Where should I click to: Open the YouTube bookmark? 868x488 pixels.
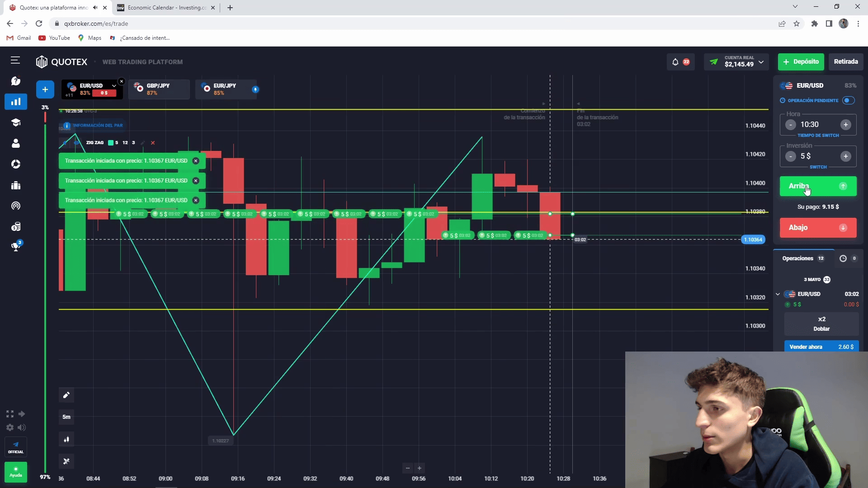(x=54, y=38)
